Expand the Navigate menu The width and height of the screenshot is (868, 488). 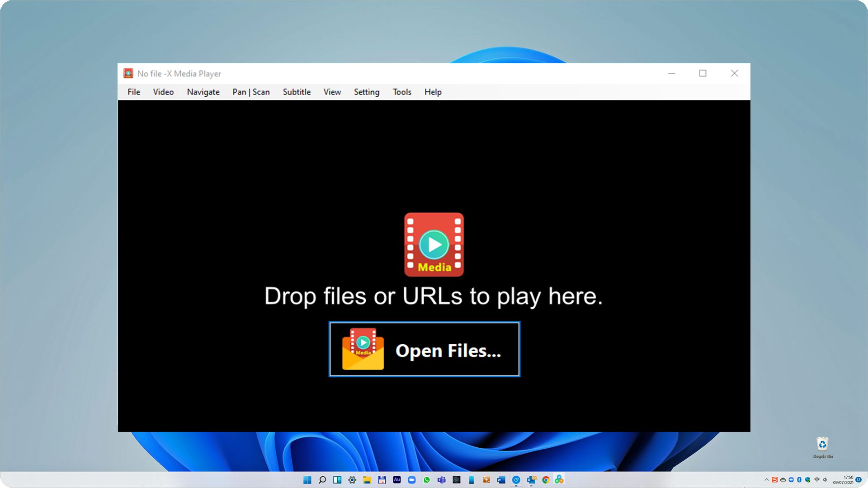(x=203, y=92)
